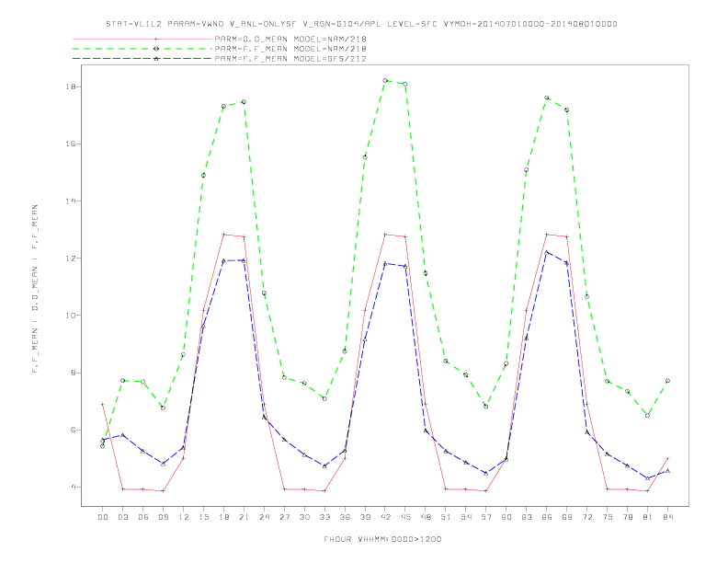
Task: Click blue GFS triangle data point at hour 66
Action: tap(547, 252)
